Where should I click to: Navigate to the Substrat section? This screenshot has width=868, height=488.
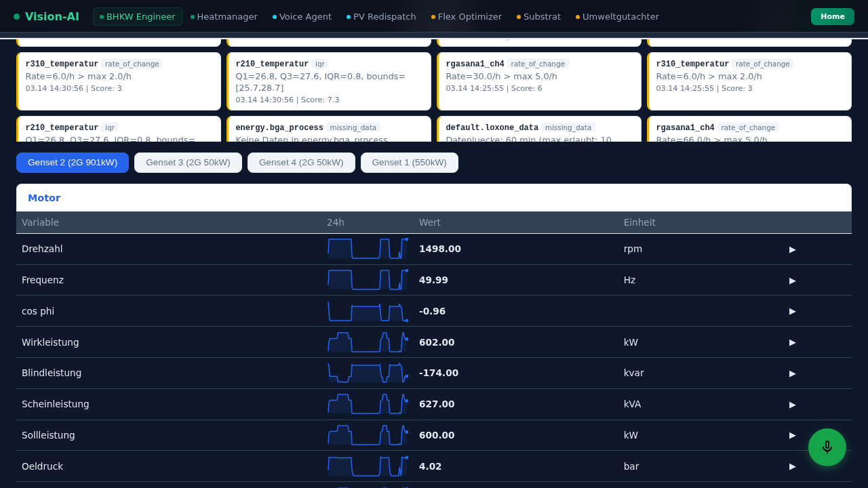pyautogui.click(x=542, y=17)
